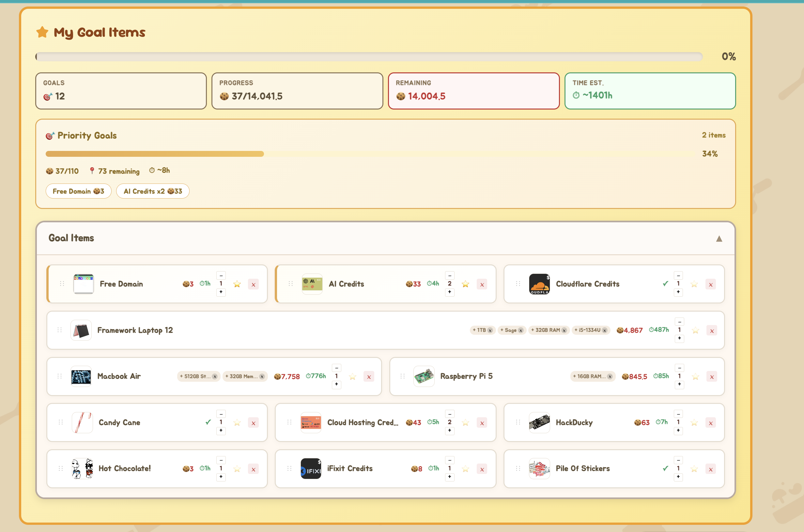This screenshot has height=532, width=804.
Task: Star Cloudflare Credits as priority
Action: (694, 284)
